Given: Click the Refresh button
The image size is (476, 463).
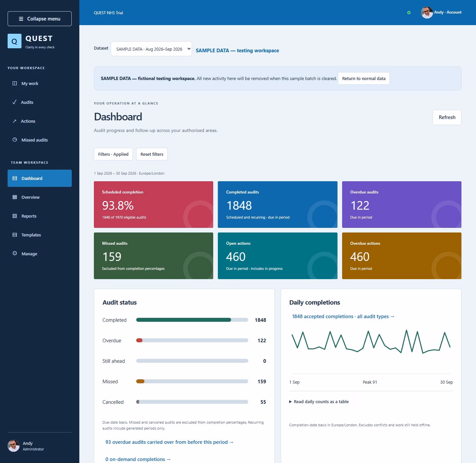Looking at the screenshot, I should tap(447, 117).
